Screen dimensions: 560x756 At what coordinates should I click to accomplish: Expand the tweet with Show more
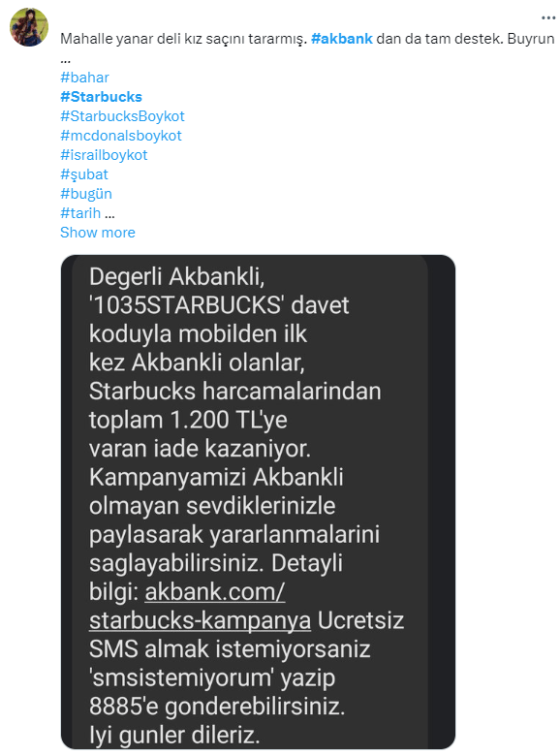pyautogui.click(x=97, y=233)
